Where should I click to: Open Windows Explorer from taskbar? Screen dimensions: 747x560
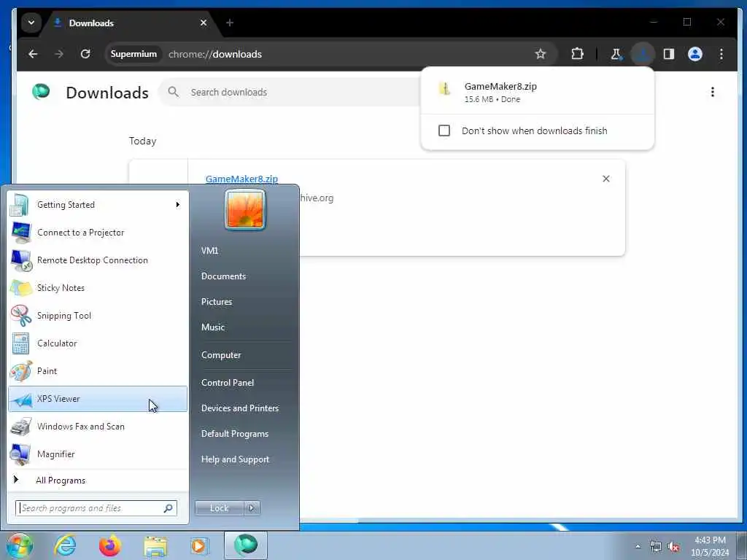[x=155, y=545]
